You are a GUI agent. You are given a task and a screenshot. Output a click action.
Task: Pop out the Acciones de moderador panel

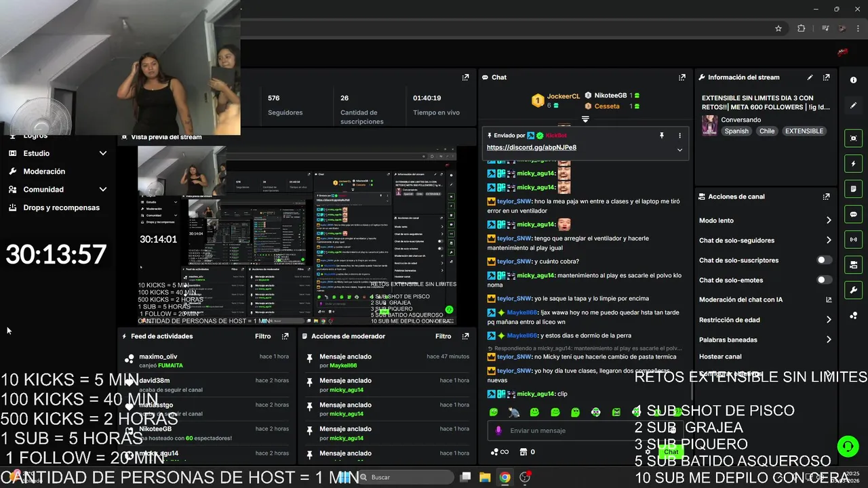(465, 336)
